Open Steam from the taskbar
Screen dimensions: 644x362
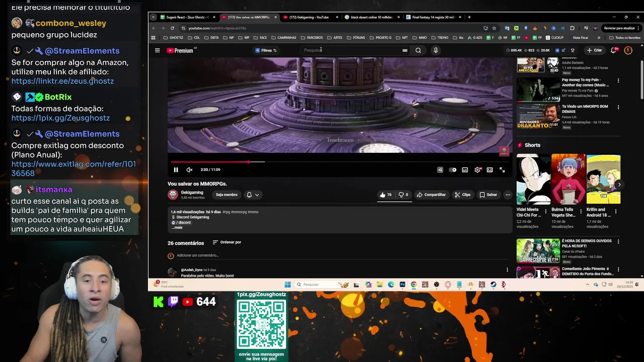coord(493,285)
